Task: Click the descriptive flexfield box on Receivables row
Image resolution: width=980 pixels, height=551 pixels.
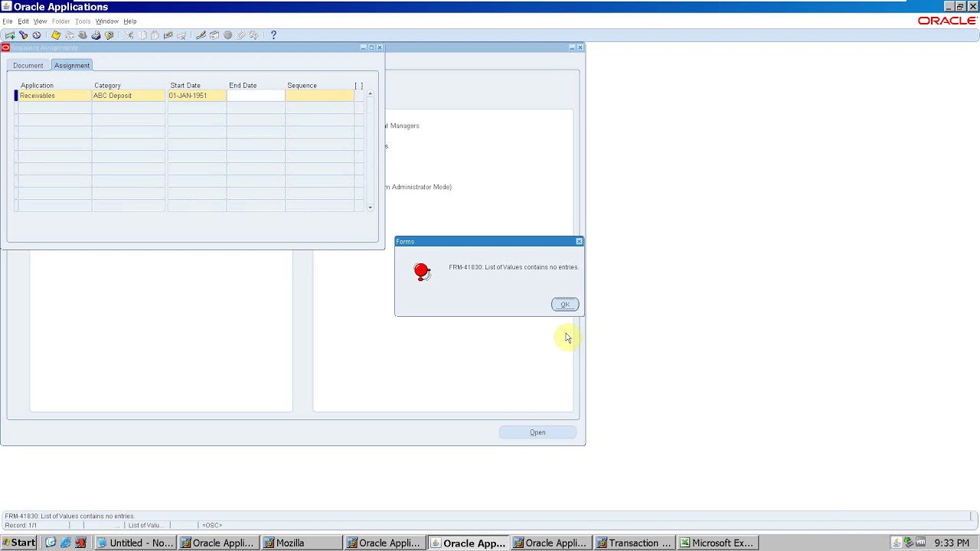Action: [359, 96]
